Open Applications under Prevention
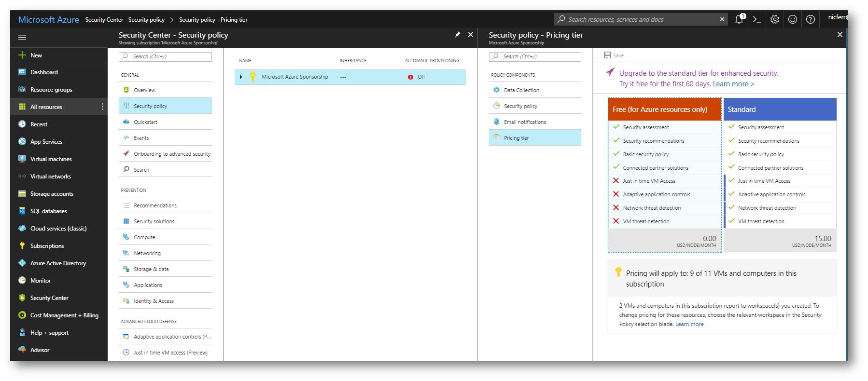The image size is (868, 381). click(x=165, y=285)
